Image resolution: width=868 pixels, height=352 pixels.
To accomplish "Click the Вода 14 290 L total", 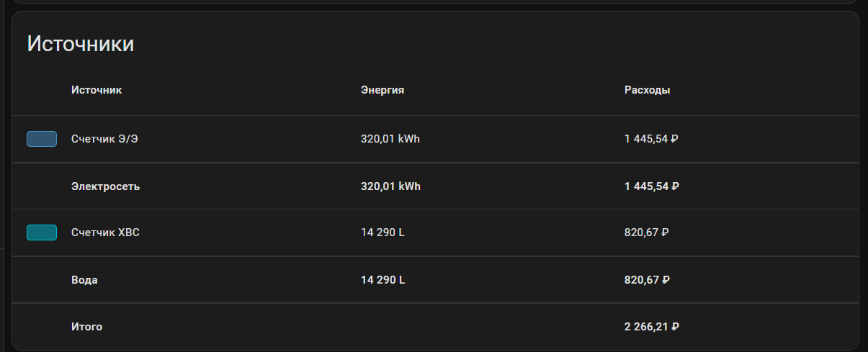I will [383, 280].
